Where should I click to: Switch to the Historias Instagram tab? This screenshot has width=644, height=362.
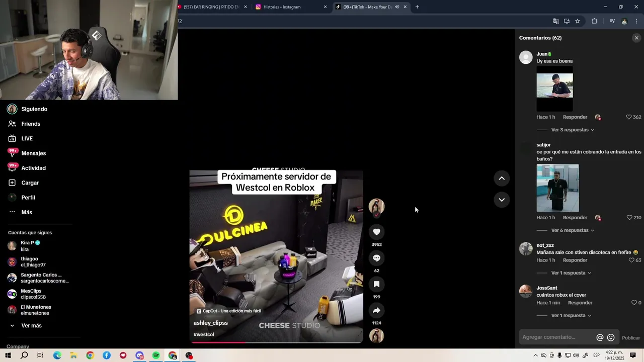[290, 7]
